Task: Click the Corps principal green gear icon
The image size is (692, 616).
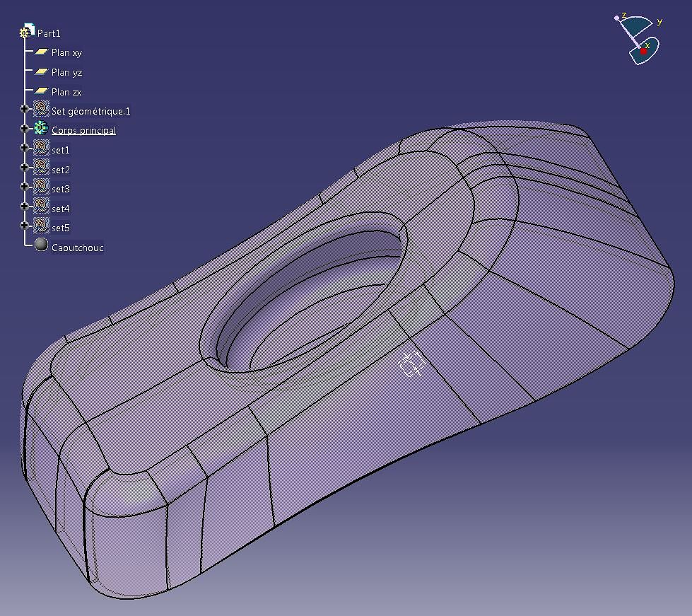Action: 41,128
